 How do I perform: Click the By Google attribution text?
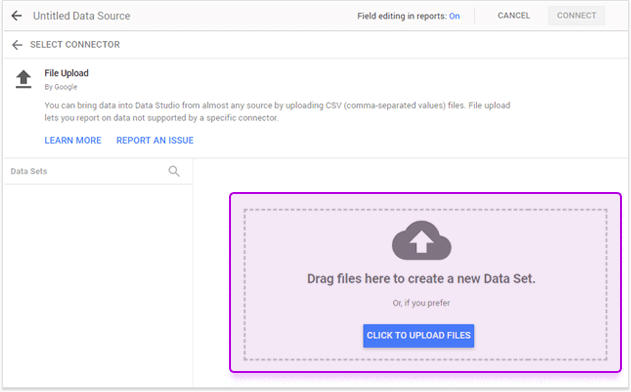[61, 87]
